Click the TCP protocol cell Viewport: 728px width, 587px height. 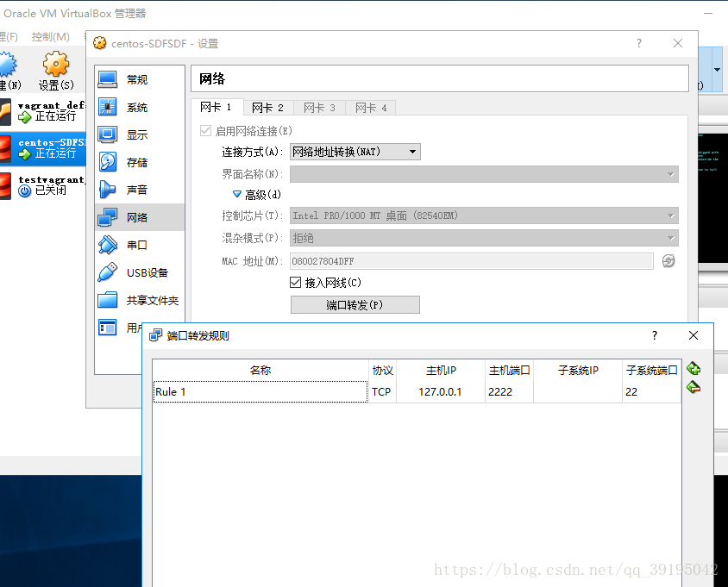click(382, 391)
